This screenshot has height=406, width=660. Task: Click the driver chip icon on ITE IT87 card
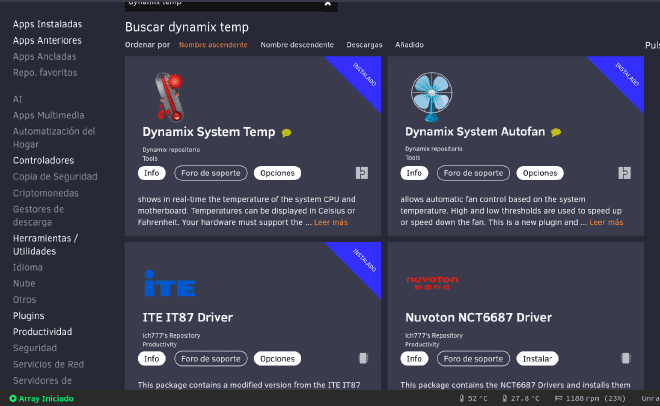(x=363, y=358)
